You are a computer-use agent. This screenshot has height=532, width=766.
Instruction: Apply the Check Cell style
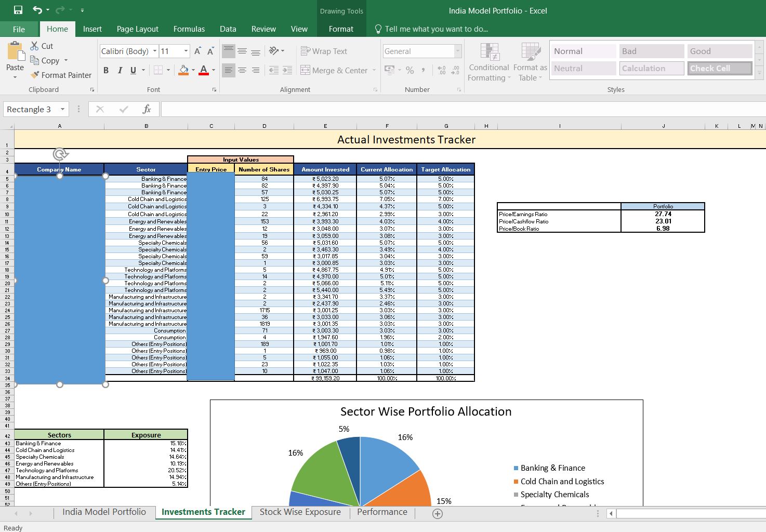pyautogui.click(x=720, y=68)
